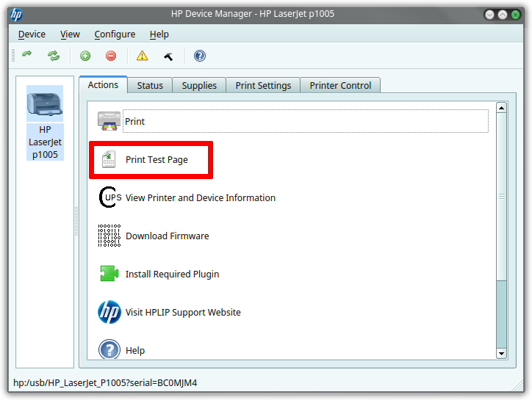Open the Help menu
The width and height of the screenshot is (532, 400).
159,34
